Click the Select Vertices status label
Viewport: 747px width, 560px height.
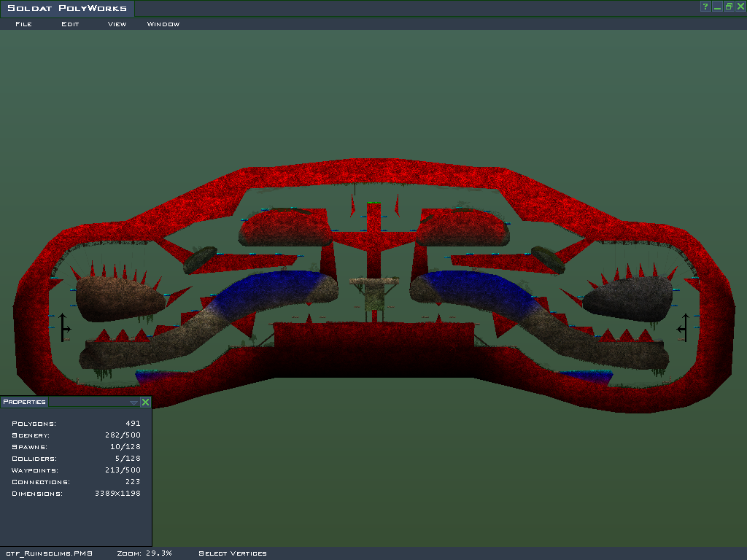[x=233, y=553]
